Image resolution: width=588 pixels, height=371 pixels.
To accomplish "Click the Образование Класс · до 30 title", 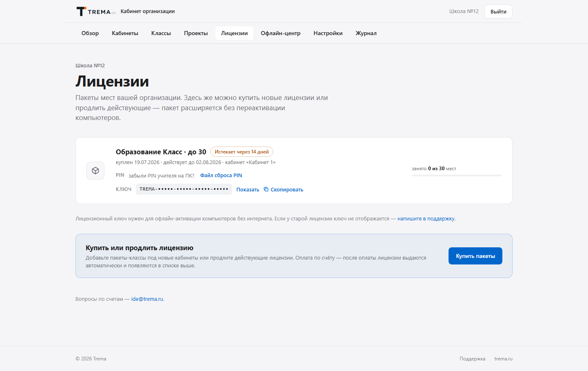I will 161,152.
